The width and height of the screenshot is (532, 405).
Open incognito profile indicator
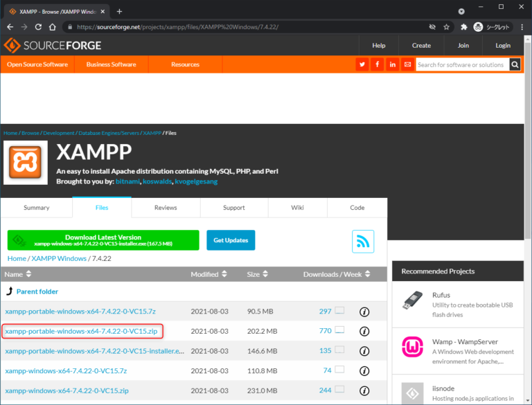coord(493,27)
